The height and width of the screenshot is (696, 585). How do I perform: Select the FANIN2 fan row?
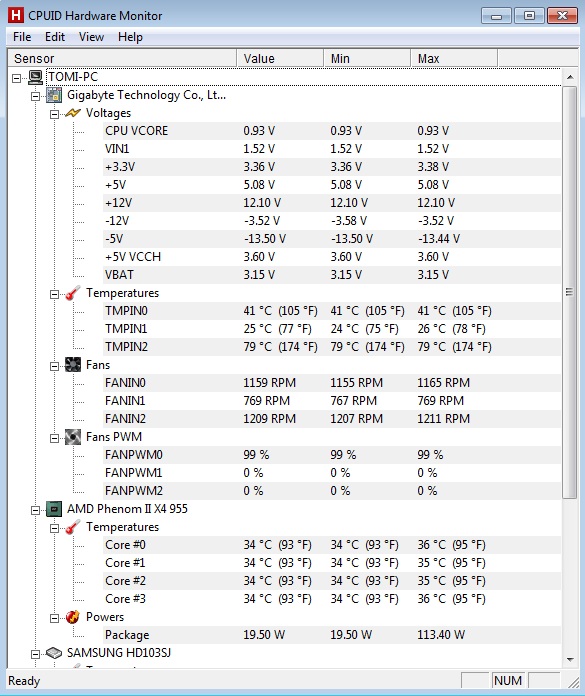[332, 419]
